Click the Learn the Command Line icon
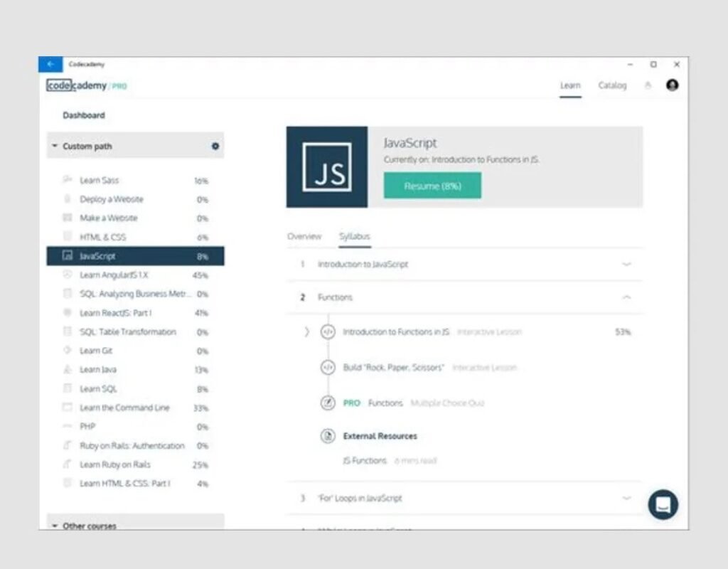The image size is (728, 569). (x=68, y=408)
